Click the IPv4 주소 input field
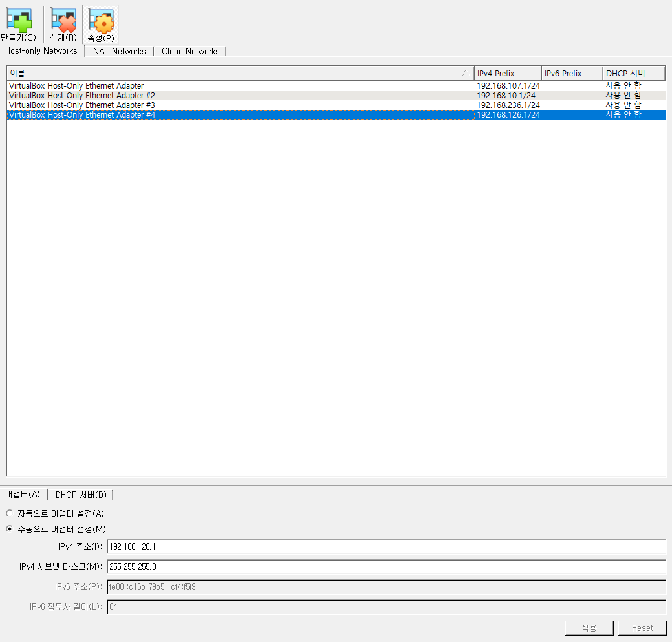Screen dimensions: 672x642 point(386,546)
